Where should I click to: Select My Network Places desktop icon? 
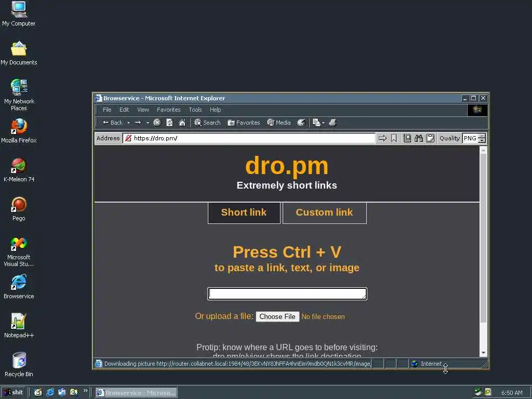(x=19, y=95)
